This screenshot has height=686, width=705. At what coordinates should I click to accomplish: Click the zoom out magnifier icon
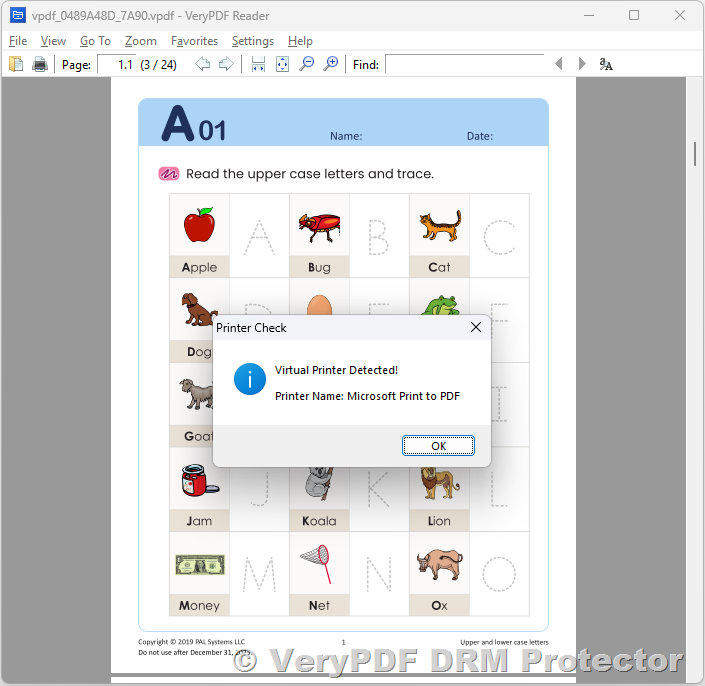[307, 64]
